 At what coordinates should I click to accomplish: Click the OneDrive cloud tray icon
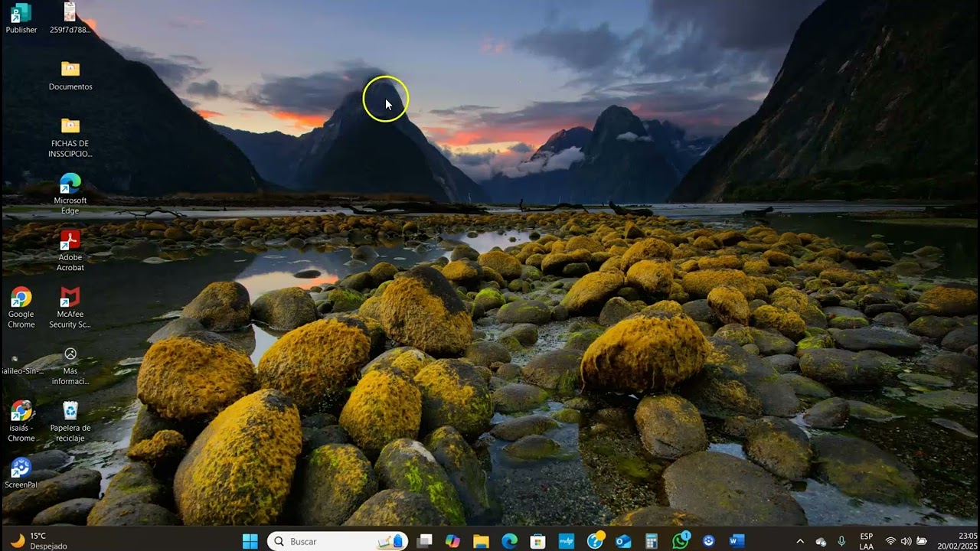coord(822,541)
